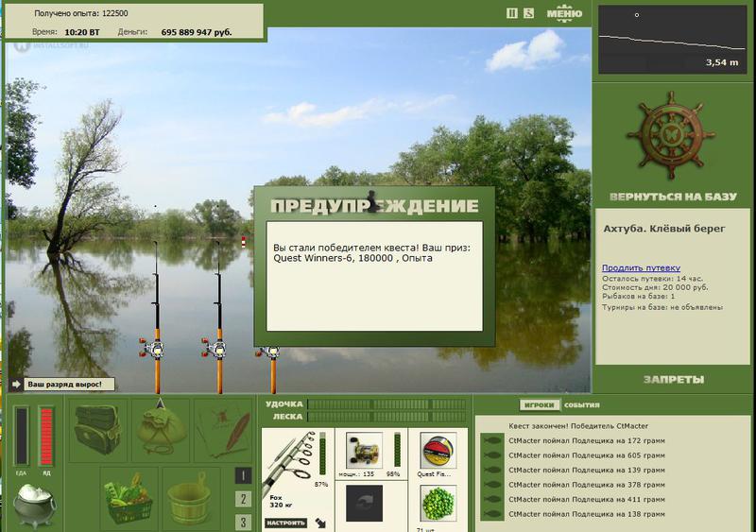756x532 pixels.
Task: Click the event Подлещика на 138 грамм
Action: 586,514
